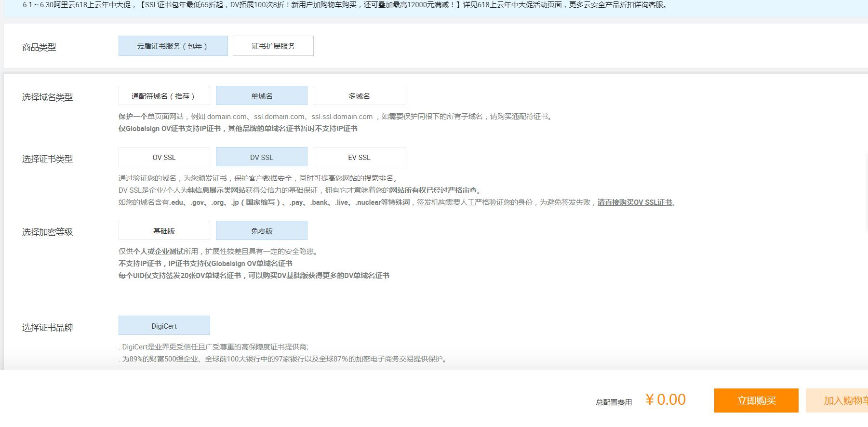Switch to 证书扩展服务 product type
Screen dimensions: 868x427
click(x=273, y=46)
